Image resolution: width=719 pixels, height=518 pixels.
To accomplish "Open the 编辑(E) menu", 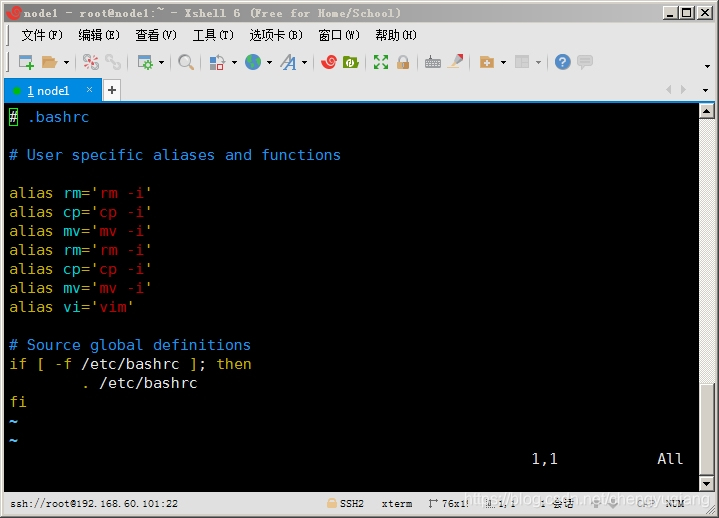I will (x=99, y=35).
